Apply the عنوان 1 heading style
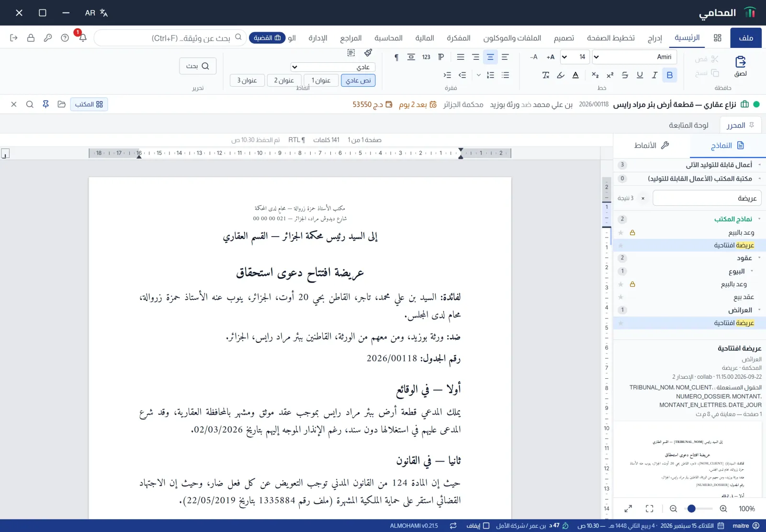Viewport: 766px width, 532px height. click(x=321, y=80)
